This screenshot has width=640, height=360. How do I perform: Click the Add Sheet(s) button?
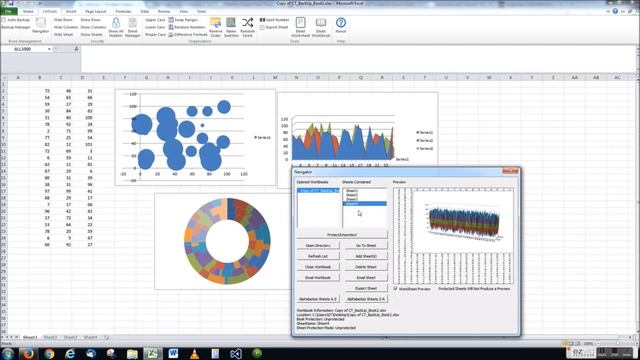[366, 256]
